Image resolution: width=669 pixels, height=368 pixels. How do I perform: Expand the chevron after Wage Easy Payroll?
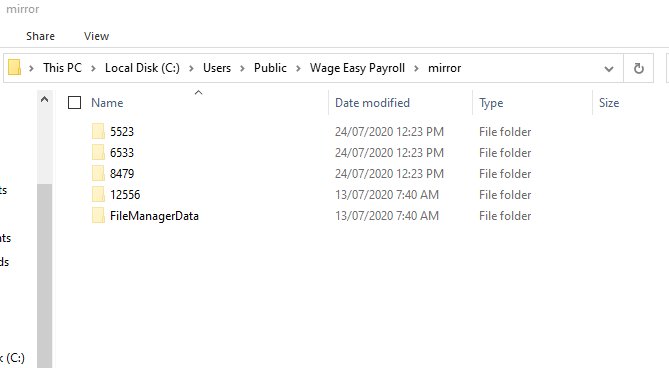[416, 68]
